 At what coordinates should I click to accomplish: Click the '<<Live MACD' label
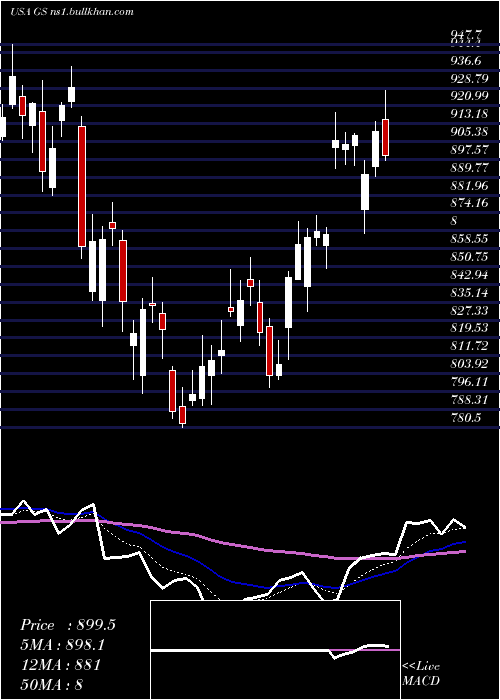click(421, 673)
